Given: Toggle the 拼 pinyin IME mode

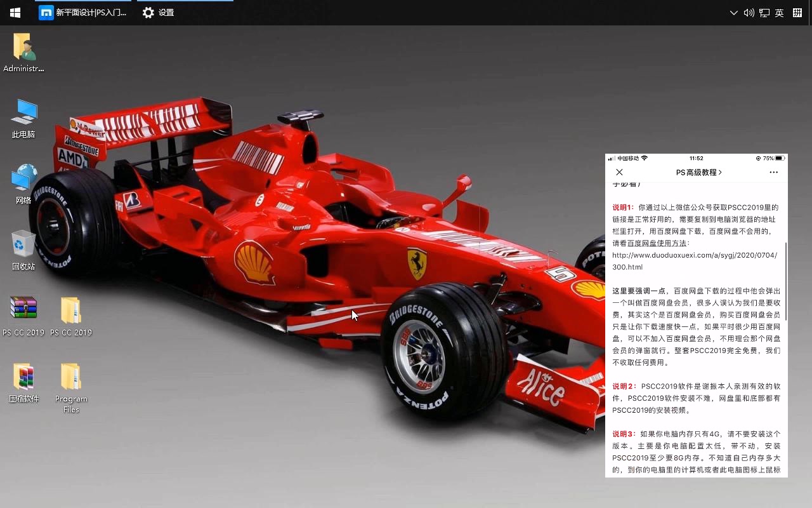Looking at the screenshot, I should point(797,13).
